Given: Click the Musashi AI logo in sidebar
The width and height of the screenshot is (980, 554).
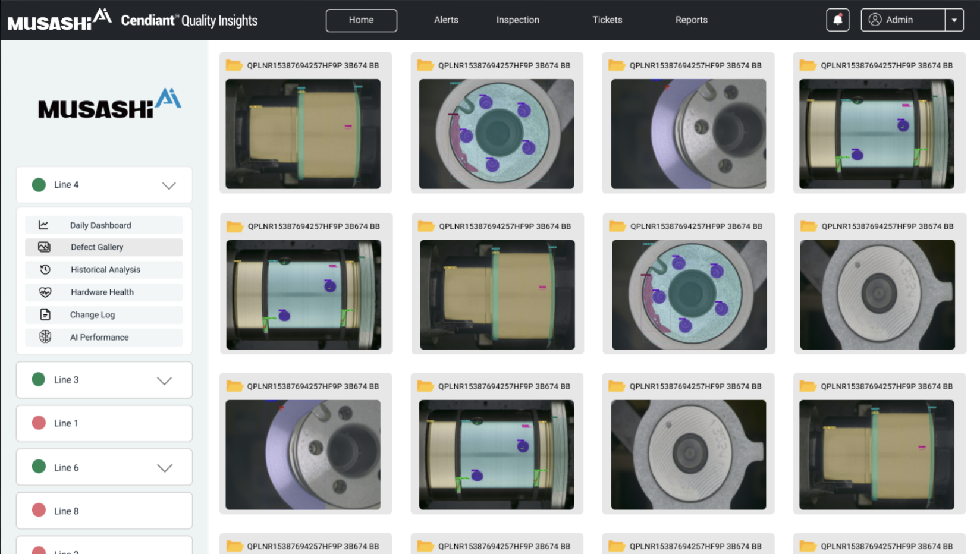Looking at the screenshot, I should (109, 103).
